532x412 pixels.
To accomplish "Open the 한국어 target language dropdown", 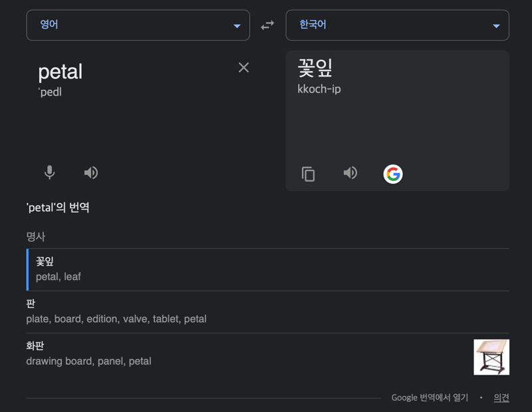I will [397, 25].
